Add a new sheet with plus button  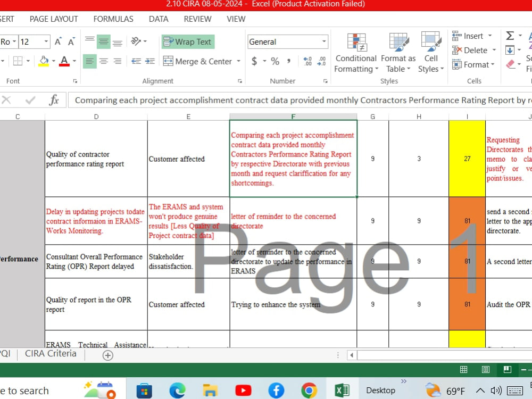(x=108, y=355)
